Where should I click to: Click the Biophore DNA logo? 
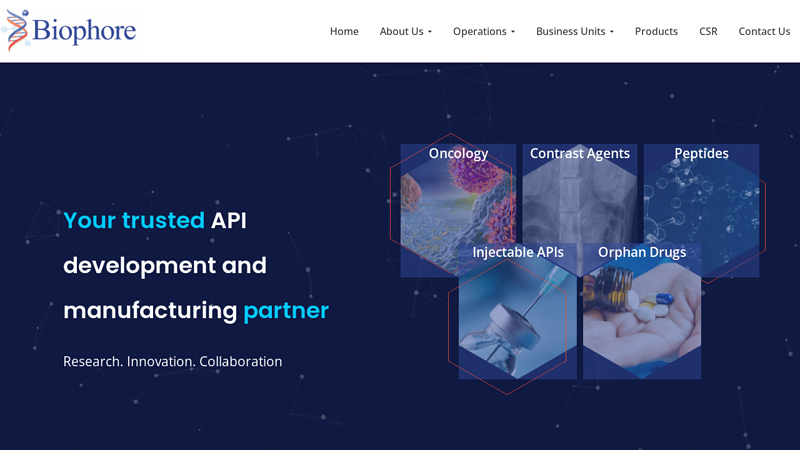click(69, 30)
